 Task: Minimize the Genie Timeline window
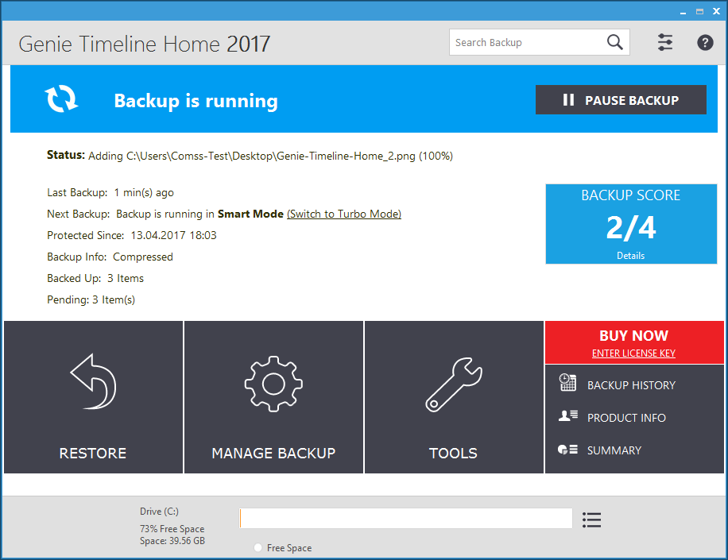coord(683,12)
